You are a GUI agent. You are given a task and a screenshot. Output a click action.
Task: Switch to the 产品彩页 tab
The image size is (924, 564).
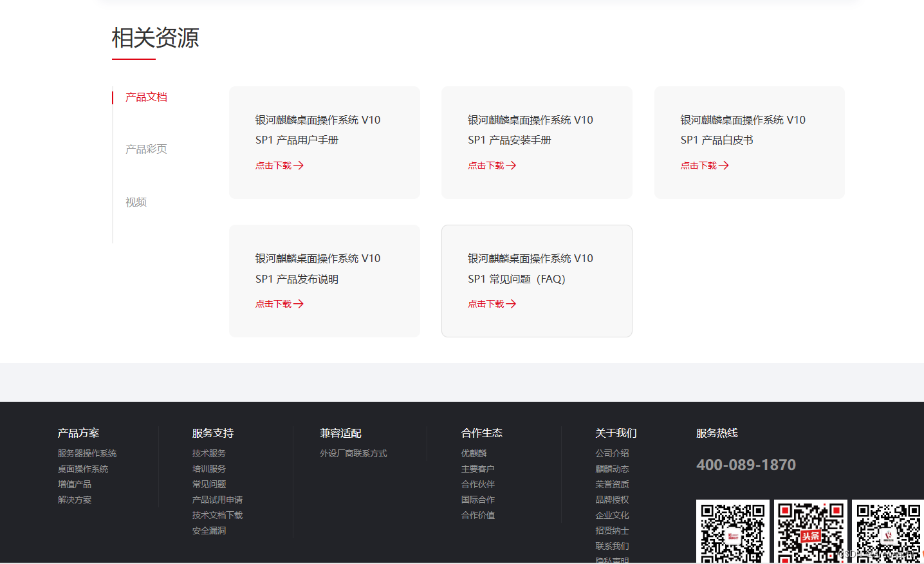tap(146, 149)
